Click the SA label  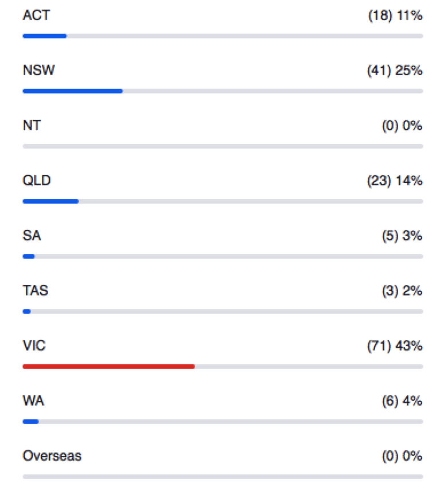point(32,236)
